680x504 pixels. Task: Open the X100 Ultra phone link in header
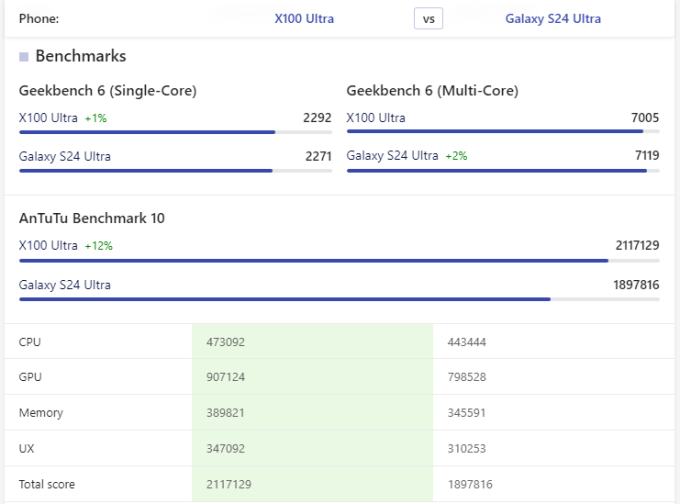coord(304,19)
